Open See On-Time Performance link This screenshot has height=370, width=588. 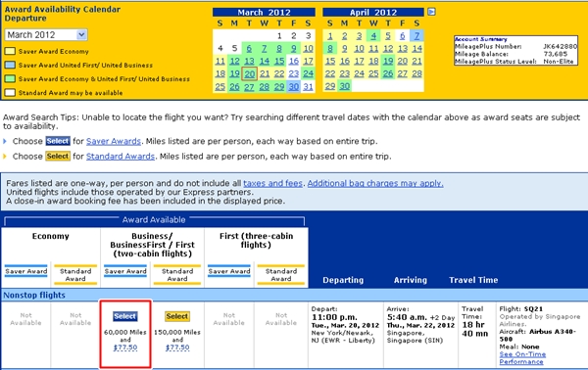pyautogui.click(x=522, y=358)
